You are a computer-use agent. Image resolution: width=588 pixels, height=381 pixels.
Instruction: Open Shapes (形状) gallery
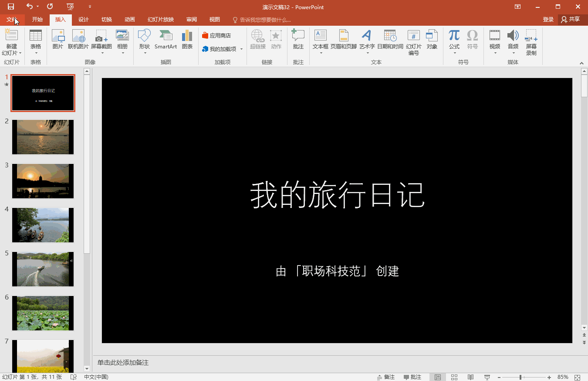pos(145,42)
